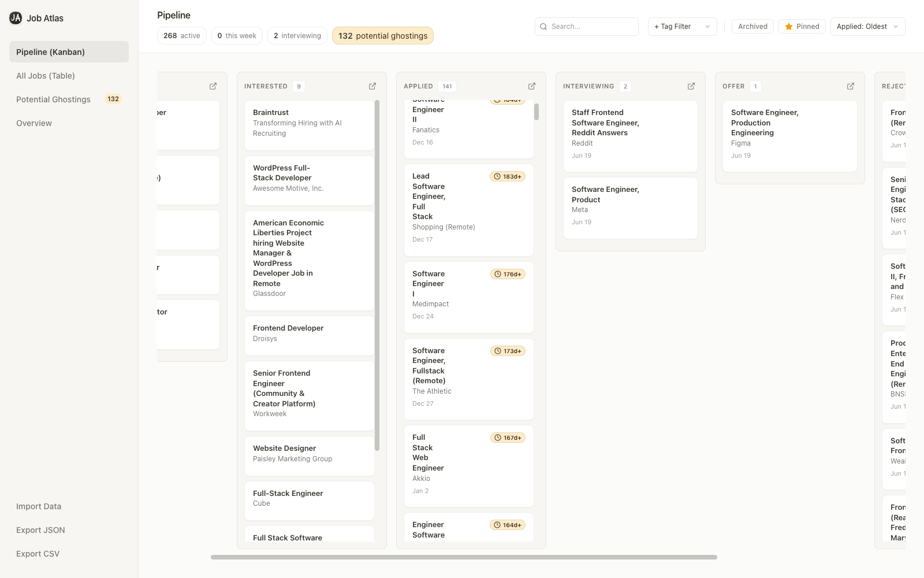The height and width of the screenshot is (578, 924).
Task: Click the 176d+ ghosting badge
Action: click(x=508, y=274)
